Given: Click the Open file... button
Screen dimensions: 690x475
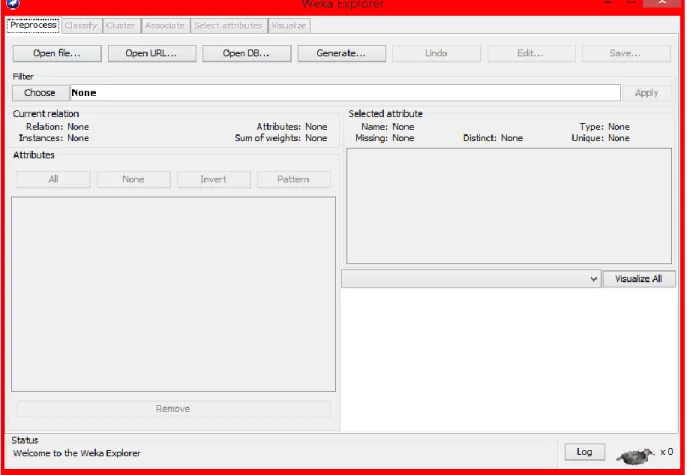Looking at the screenshot, I should coord(57,53).
